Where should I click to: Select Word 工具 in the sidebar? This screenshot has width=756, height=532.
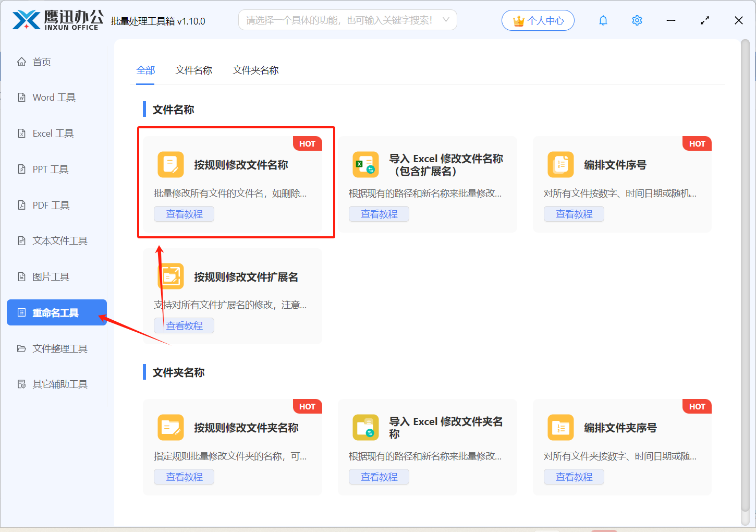53,97
